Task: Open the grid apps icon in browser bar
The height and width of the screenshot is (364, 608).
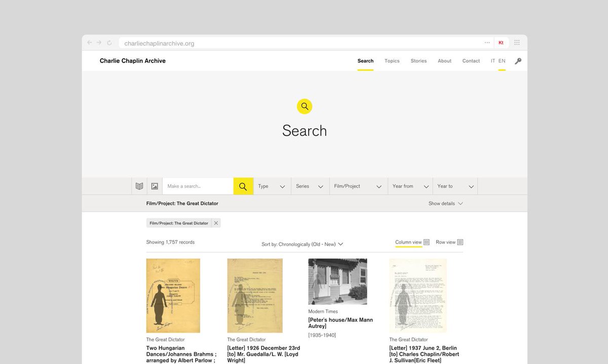Action: [517, 43]
